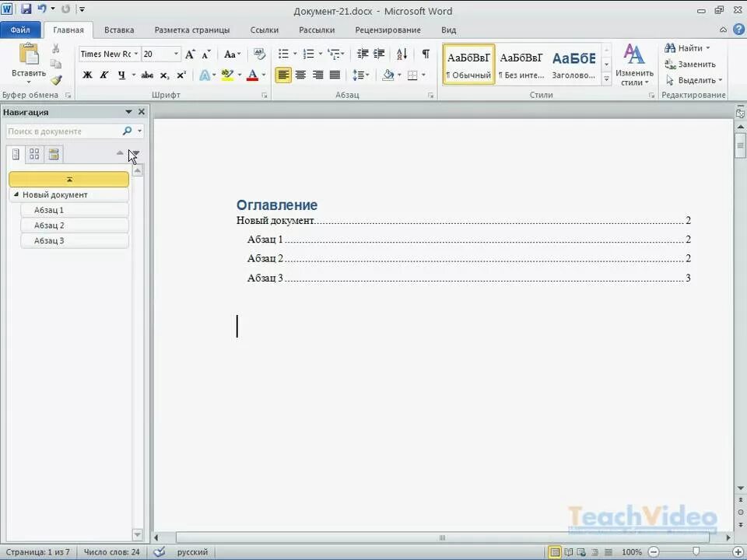Close the Navigation pane

pyautogui.click(x=142, y=112)
